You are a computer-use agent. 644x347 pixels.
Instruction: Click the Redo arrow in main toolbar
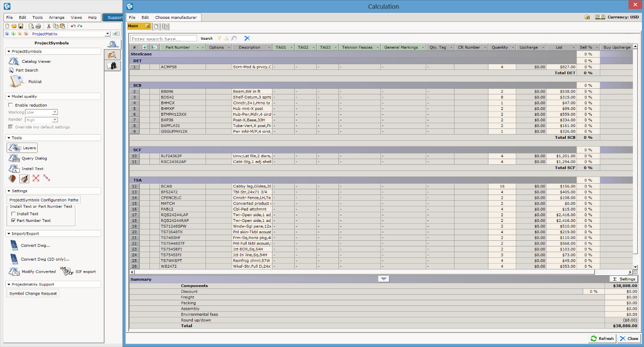pyautogui.click(x=80, y=26)
